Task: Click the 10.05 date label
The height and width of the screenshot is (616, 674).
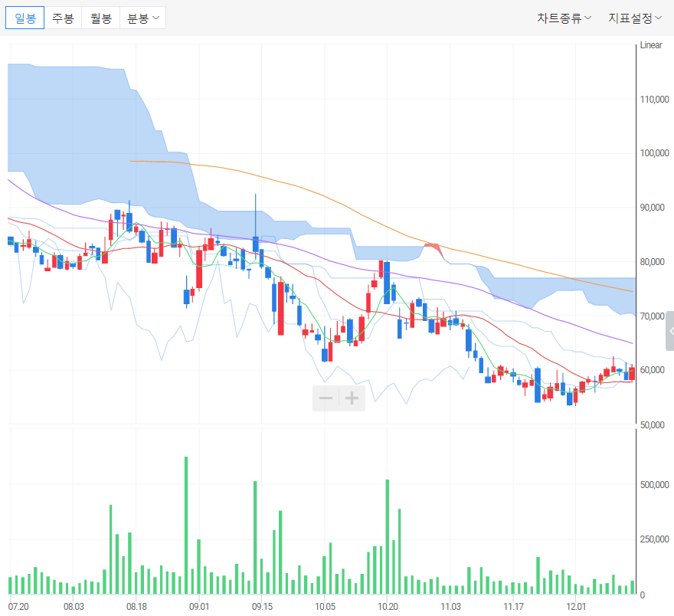Action: (325, 607)
